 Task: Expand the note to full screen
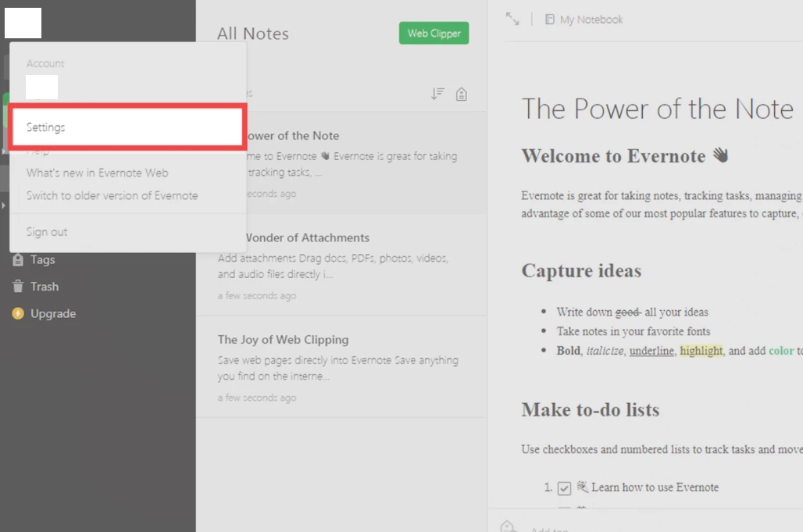(512, 19)
